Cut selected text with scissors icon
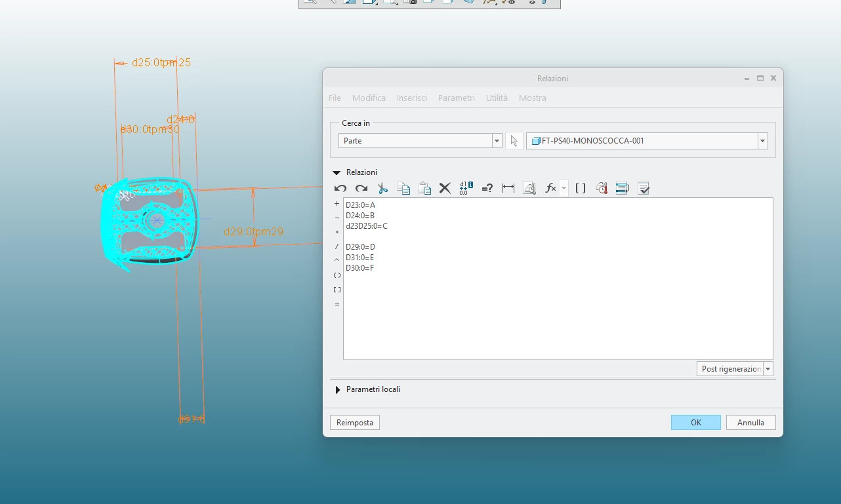 tap(382, 188)
